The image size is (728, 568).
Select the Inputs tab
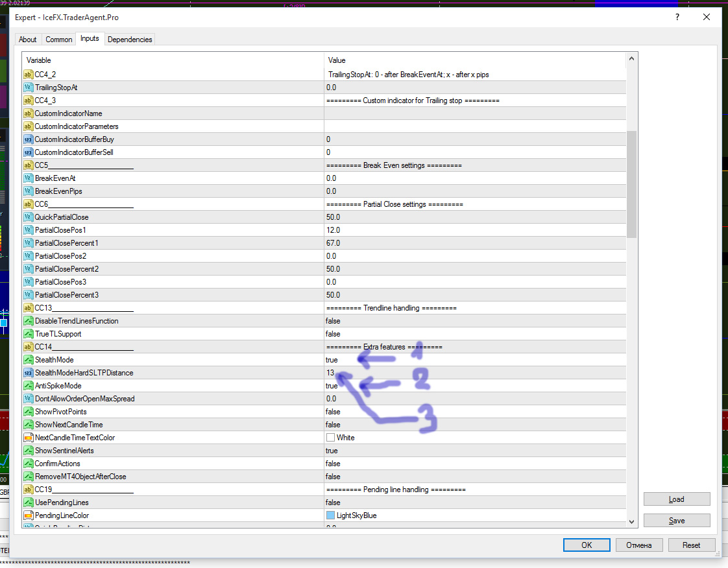pyautogui.click(x=90, y=38)
